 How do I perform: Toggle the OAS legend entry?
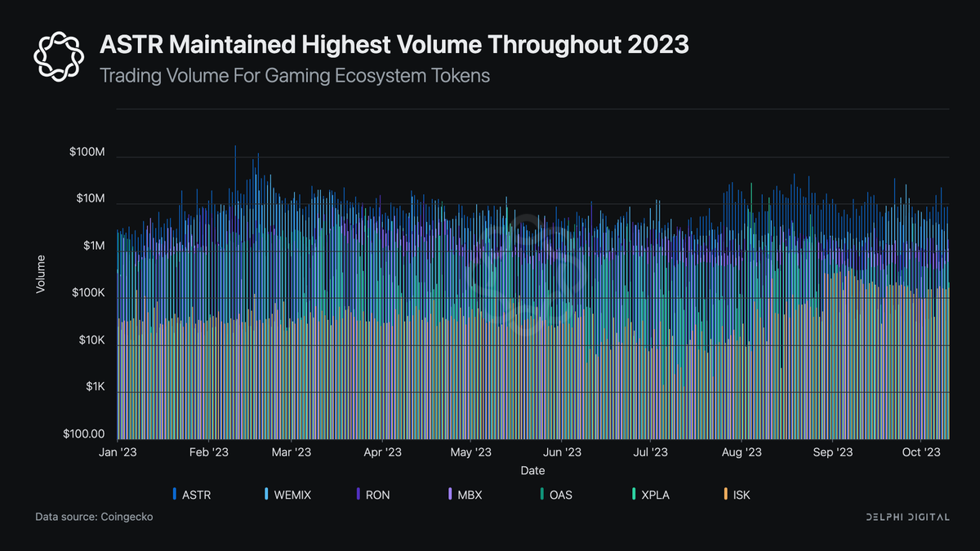(x=556, y=495)
